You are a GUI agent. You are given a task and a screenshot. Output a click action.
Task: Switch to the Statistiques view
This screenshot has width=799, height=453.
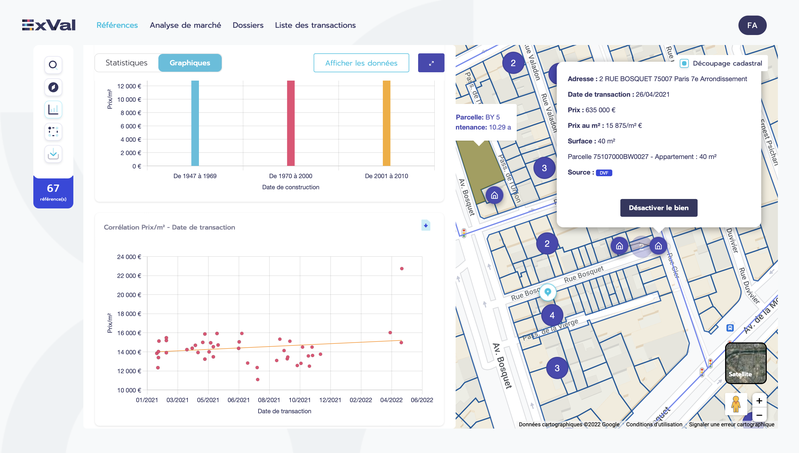[x=126, y=63]
